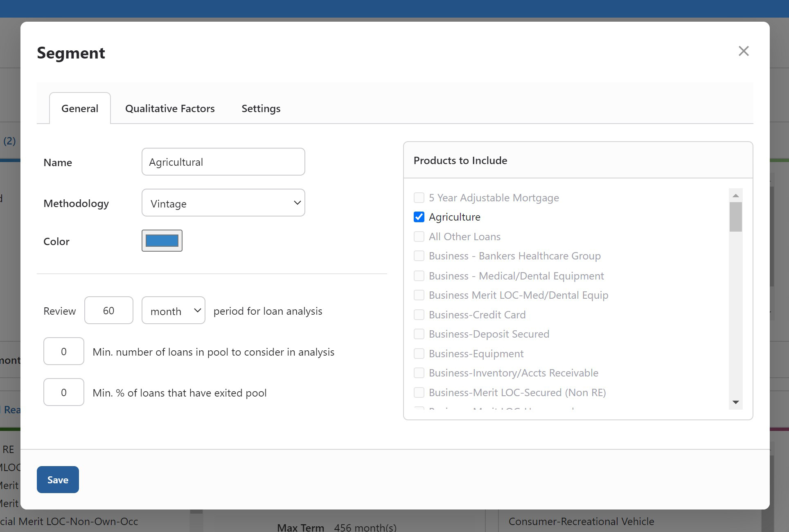Close the Segment dialog with X icon

click(743, 51)
